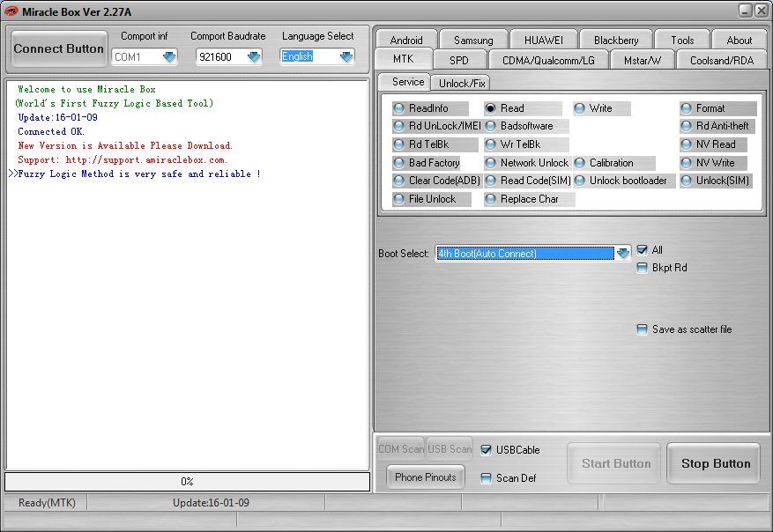The image size is (773, 532).
Task: Open the Coolsand/RDA tab
Action: point(722,60)
